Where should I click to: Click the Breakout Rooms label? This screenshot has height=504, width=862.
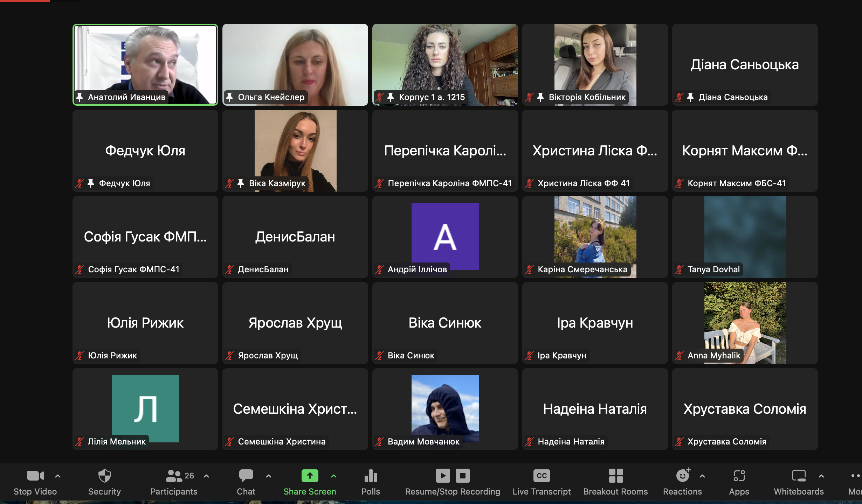pyautogui.click(x=615, y=491)
